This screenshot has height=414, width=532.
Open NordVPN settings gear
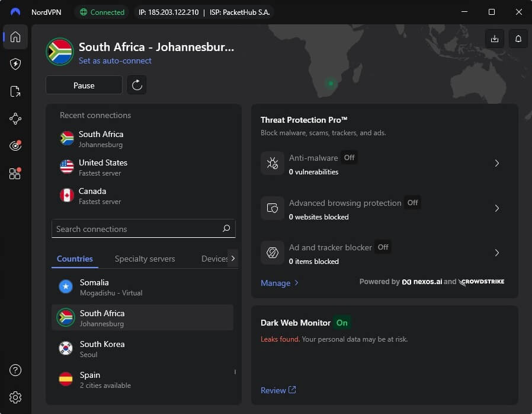click(x=15, y=397)
